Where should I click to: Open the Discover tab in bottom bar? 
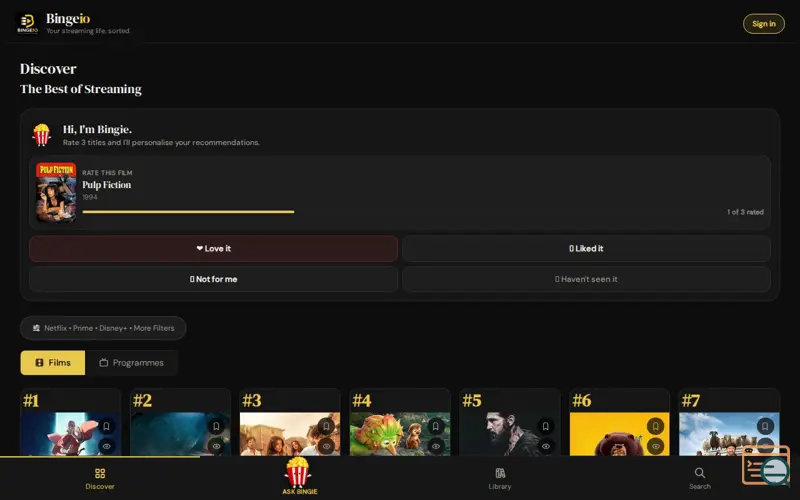(100, 479)
